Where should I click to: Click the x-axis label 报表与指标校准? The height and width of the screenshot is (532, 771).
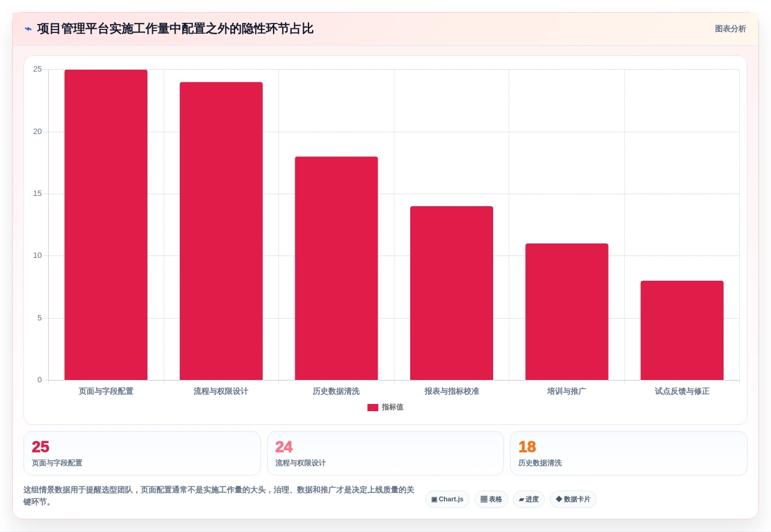[452, 391]
